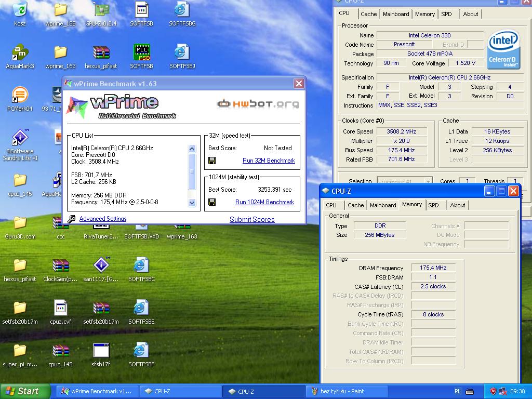Click the Core Voltage value 1.520 V

465,63
